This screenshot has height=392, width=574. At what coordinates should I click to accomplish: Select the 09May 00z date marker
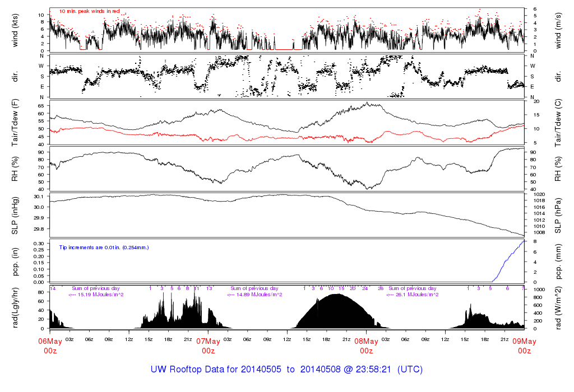(524, 346)
